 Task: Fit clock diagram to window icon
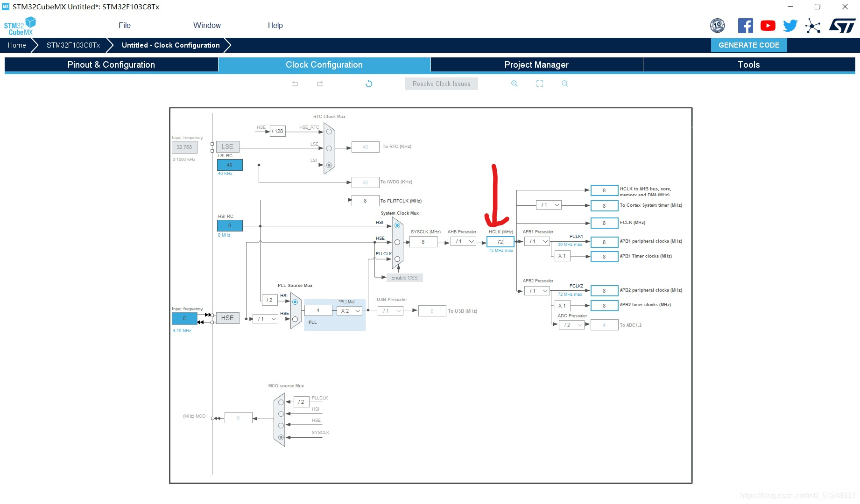tap(540, 84)
